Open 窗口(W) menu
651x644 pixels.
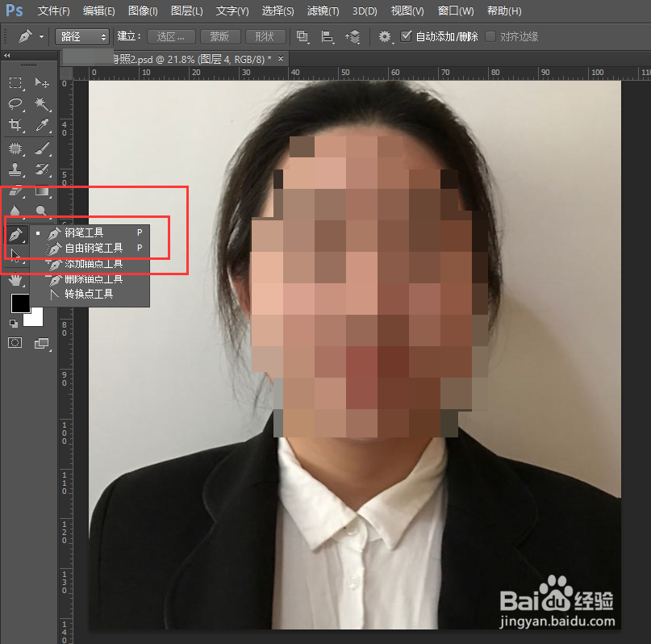tap(456, 10)
